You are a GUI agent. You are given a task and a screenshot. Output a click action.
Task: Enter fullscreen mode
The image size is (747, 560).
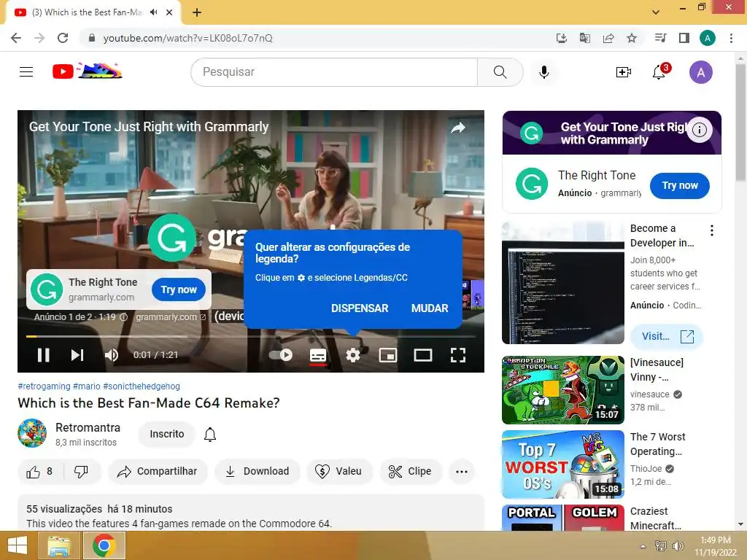[x=458, y=355]
